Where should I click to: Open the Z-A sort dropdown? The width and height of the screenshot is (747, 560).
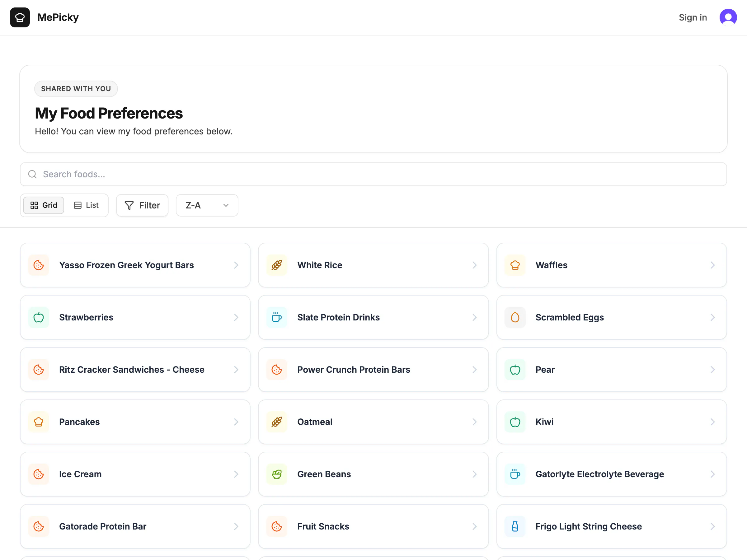tap(207, 205)
